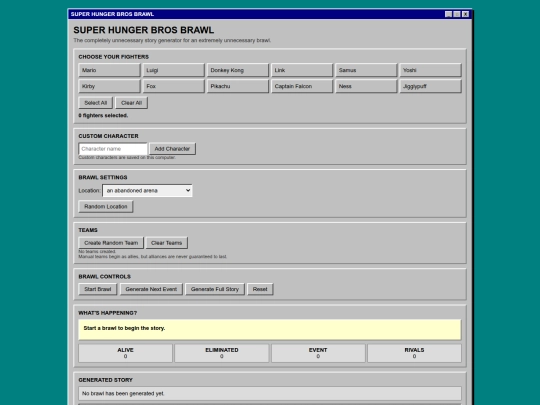Click Create Random Team

(x=111, y=243)
